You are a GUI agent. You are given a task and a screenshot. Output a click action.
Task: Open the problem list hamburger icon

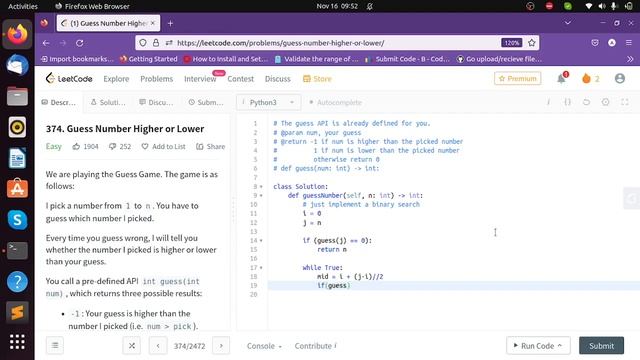55,346
